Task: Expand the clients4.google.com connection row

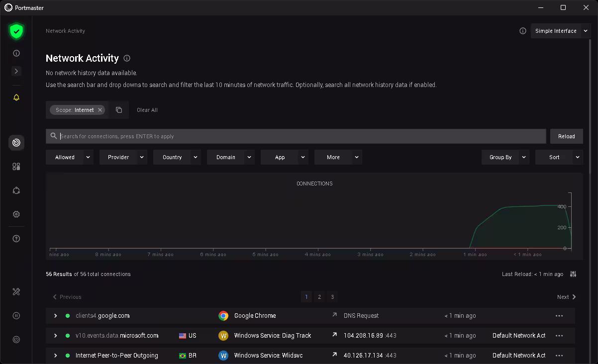Action: [55, 316]
